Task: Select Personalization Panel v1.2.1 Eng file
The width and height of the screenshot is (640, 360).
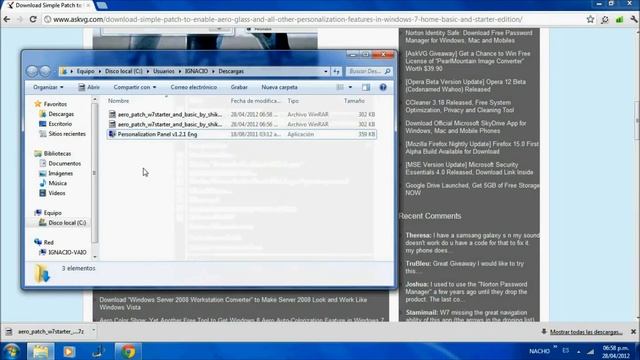Action: click(242, 134)
